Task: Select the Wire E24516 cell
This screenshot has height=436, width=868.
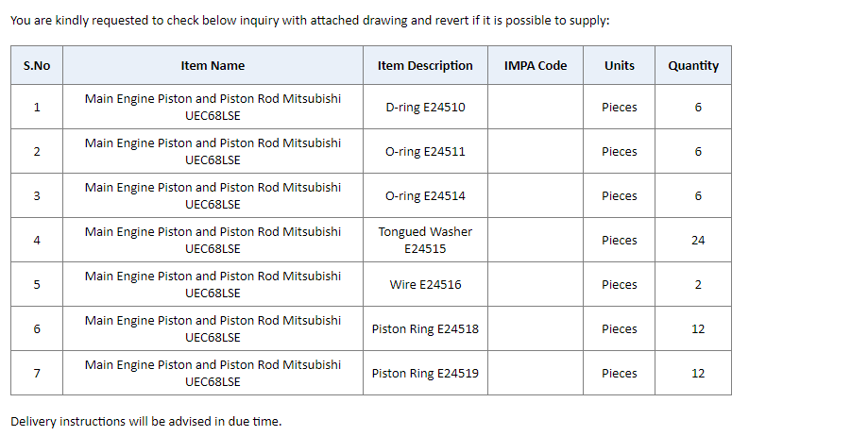Action: [x=425, y=284]
